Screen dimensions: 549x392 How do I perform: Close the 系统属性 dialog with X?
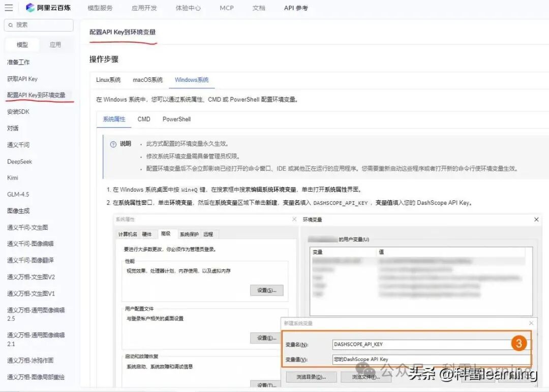294,219
